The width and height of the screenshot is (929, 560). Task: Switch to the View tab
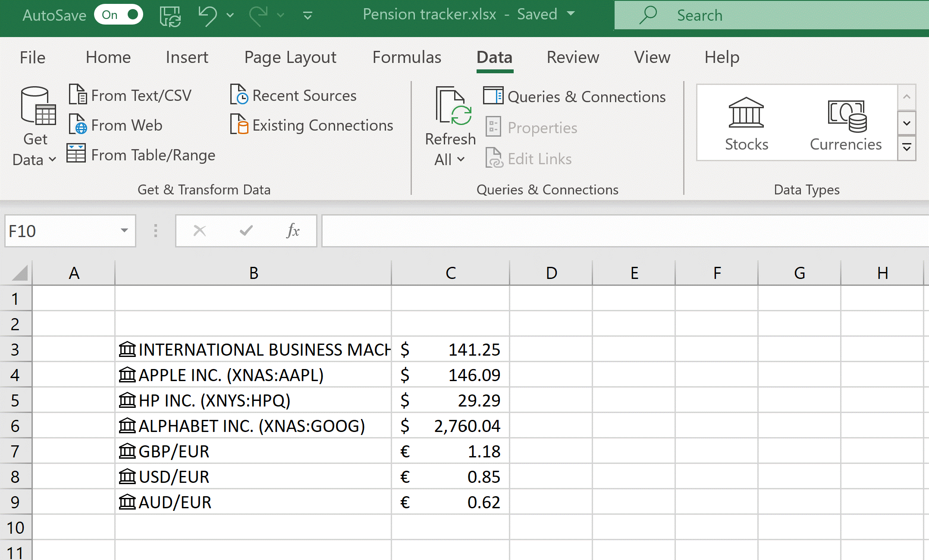652,57
